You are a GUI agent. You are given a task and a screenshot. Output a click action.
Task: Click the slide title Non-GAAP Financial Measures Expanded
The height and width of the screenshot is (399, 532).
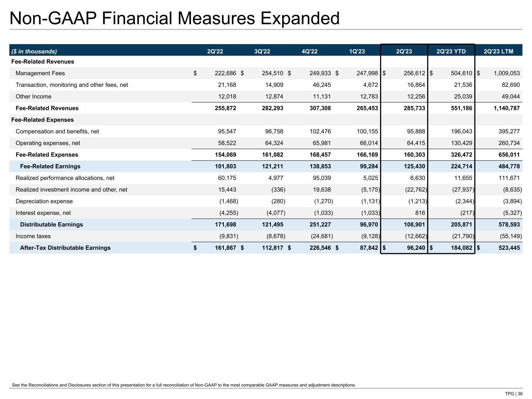tap(175, 18)
